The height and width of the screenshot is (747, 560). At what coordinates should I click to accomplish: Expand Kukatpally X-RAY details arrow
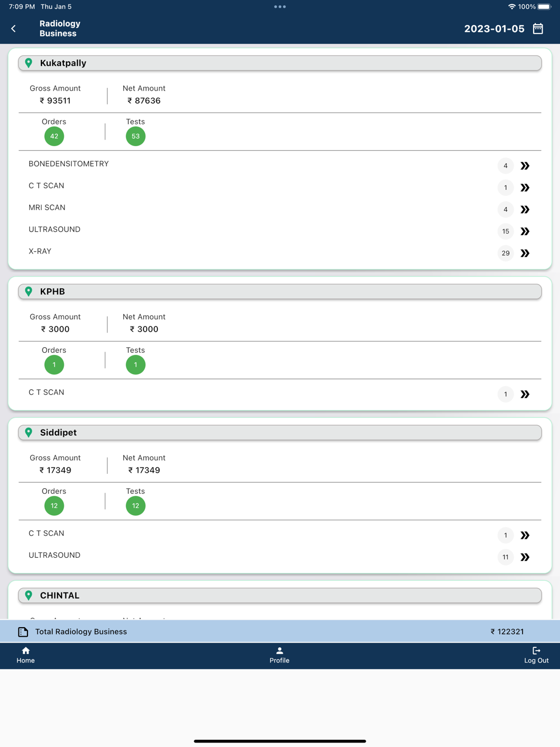(525, 253)
